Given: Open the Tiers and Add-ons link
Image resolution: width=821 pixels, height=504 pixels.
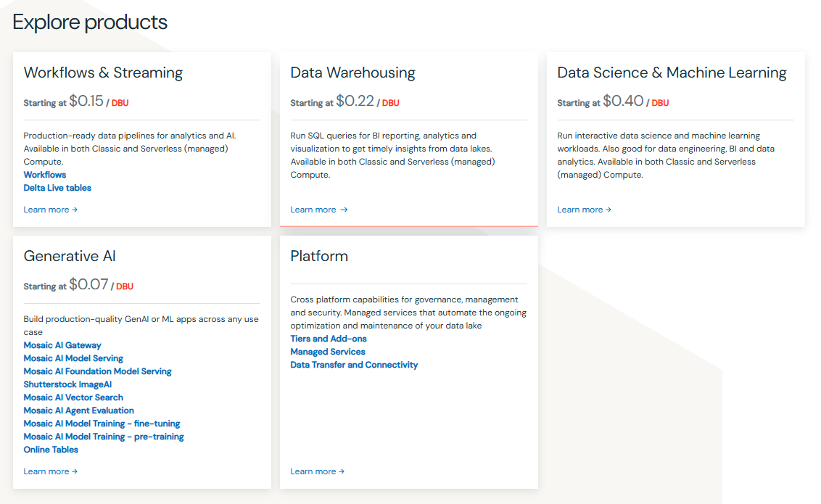Looking at the screenshot, I should (329, 338).
